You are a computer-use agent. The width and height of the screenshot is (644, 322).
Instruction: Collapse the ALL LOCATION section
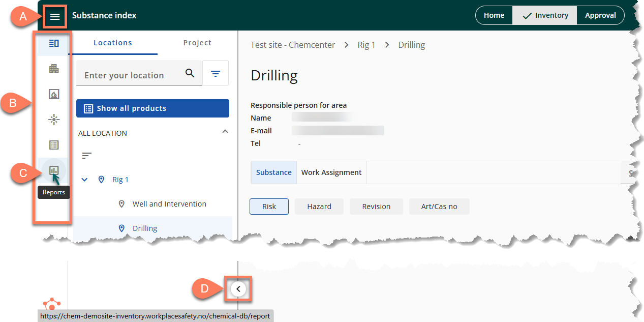225,132
